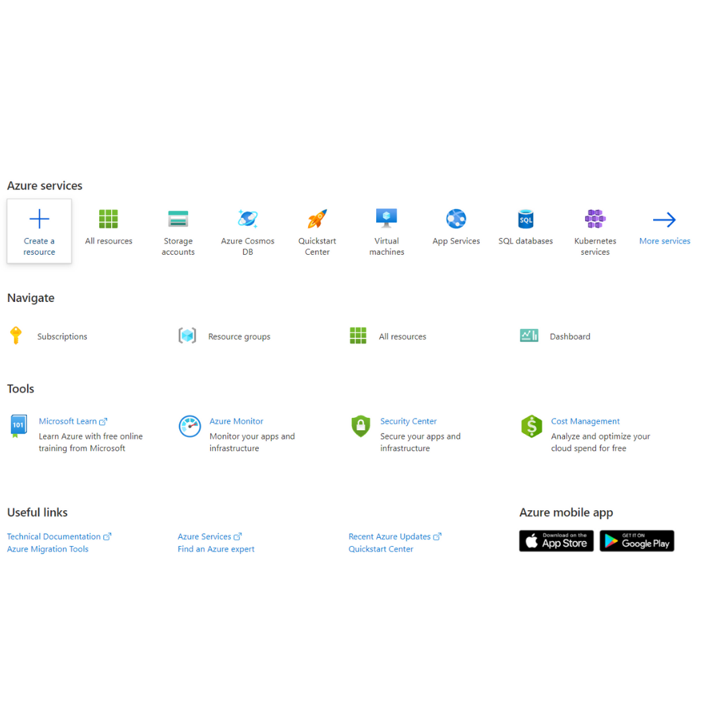Click the Azure services heading
This screenshot has width=728, height=728.
click(44, 185)
